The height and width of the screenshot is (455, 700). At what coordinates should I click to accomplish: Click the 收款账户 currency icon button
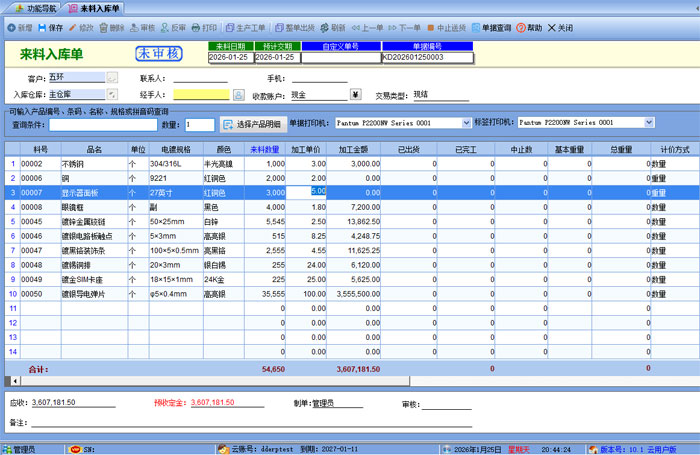355,95
